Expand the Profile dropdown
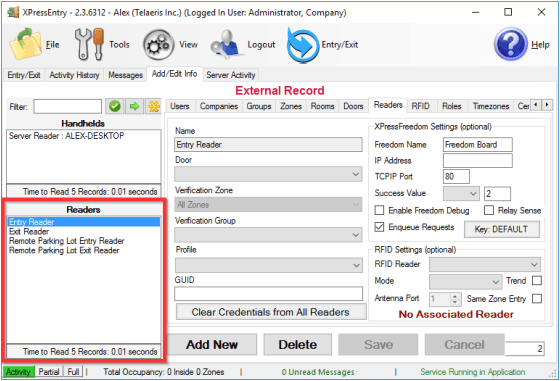The width and height of the screenshot is (560, 381). point(269,265)
